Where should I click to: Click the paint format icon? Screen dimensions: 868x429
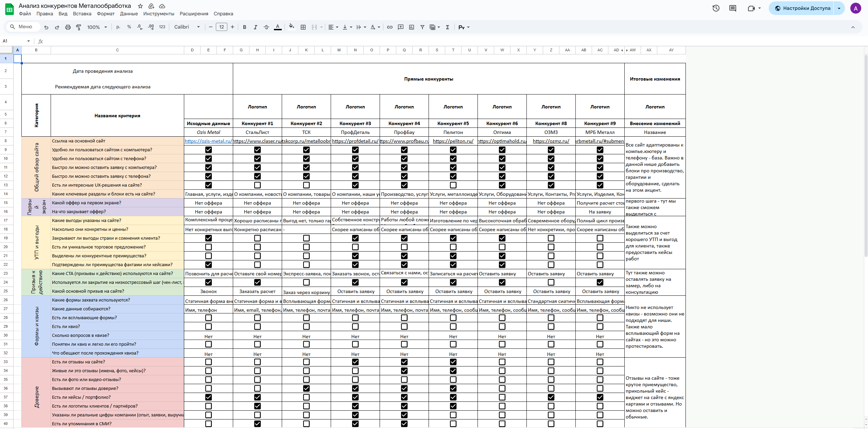tap(79, 27)
